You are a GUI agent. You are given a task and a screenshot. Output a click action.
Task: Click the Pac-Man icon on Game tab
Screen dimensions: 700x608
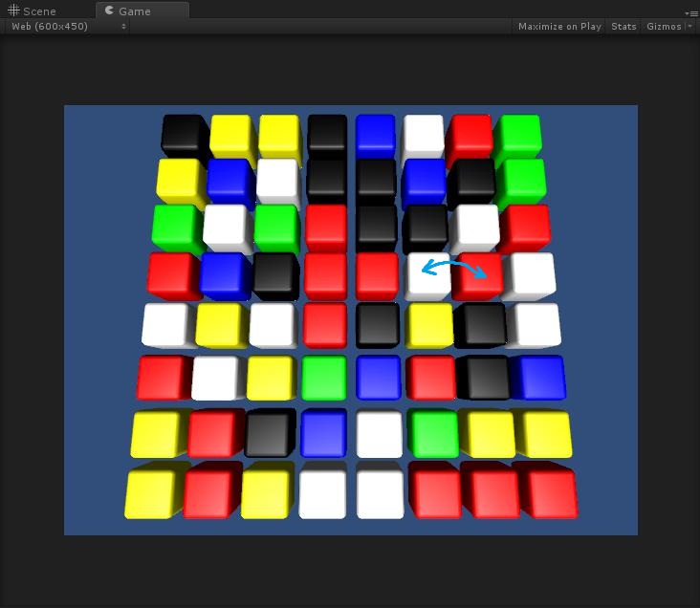click(x=109, y=11)
